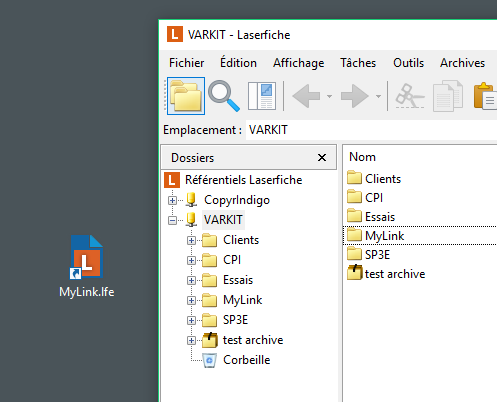
Task: Click the test archive icon in list
Action: click(355, 272)
